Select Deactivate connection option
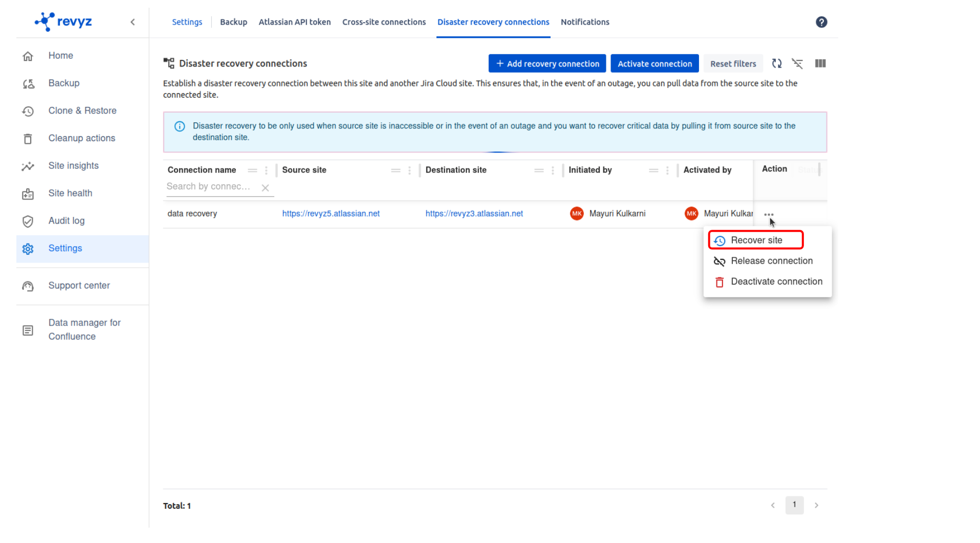This screenshot has height=543, width=980. (x=776, y=281)
